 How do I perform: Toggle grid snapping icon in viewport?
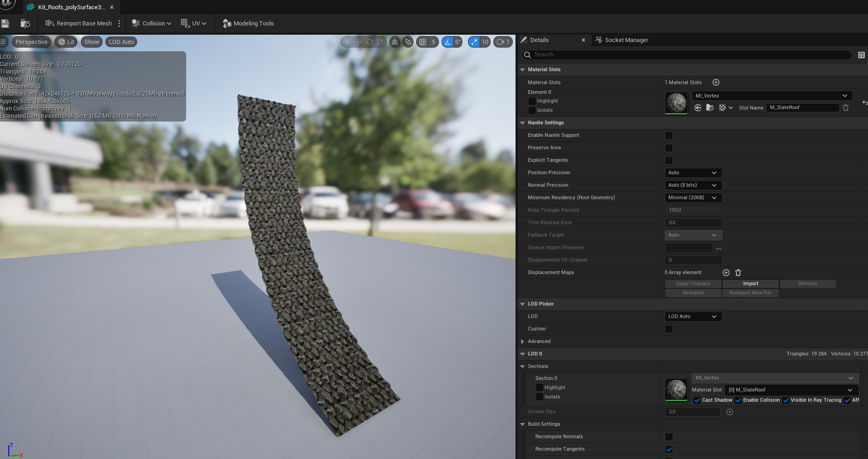point(422,42)
